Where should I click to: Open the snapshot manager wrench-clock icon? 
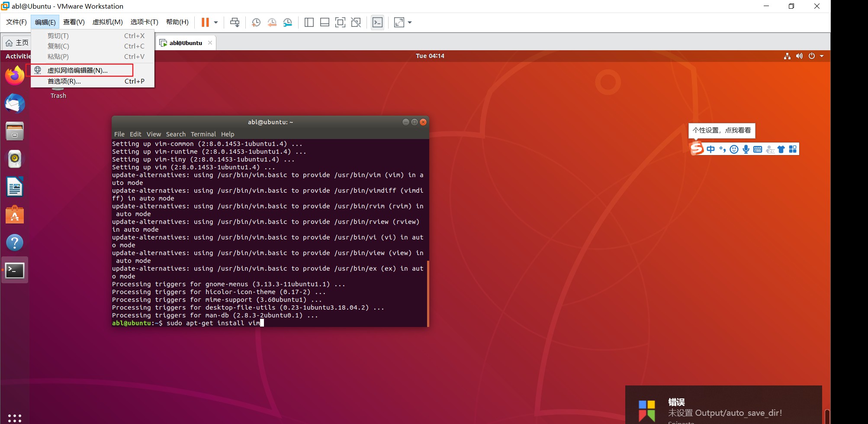(x=288, y=23)
